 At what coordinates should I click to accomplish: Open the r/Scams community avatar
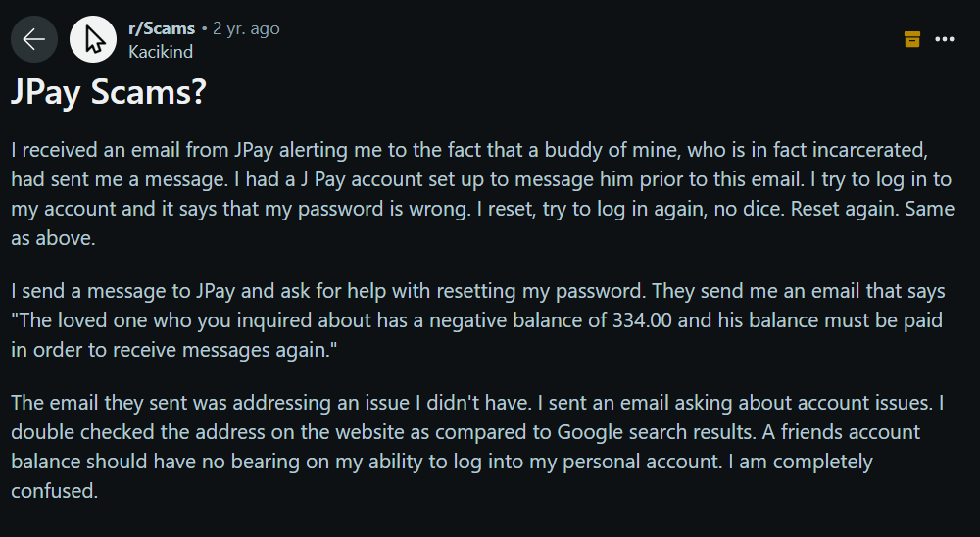93,39
